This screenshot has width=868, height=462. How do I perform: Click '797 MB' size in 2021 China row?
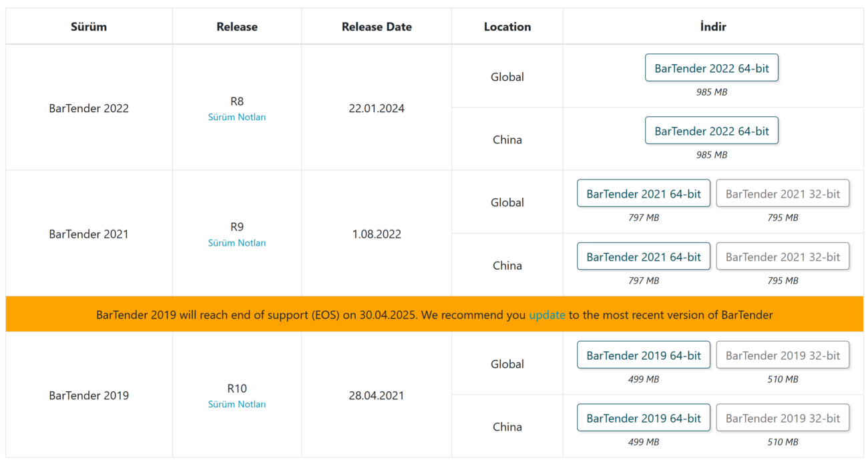click(644, 280)
